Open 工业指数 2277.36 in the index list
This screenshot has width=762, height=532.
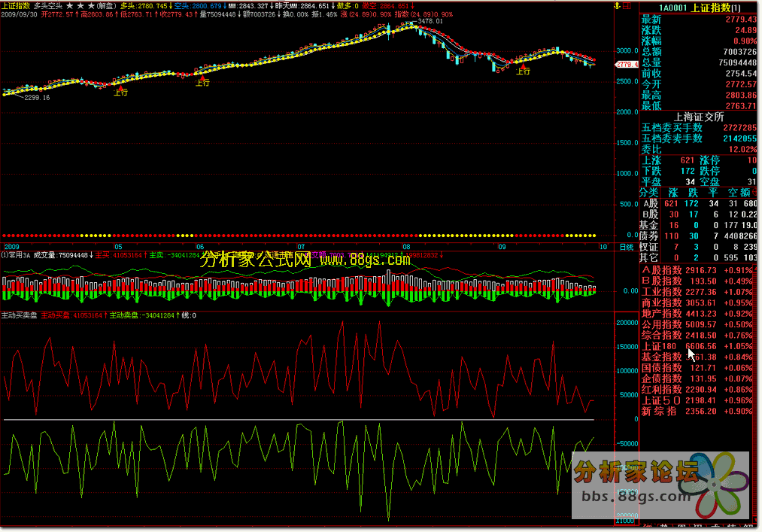[x=697, y=292]
